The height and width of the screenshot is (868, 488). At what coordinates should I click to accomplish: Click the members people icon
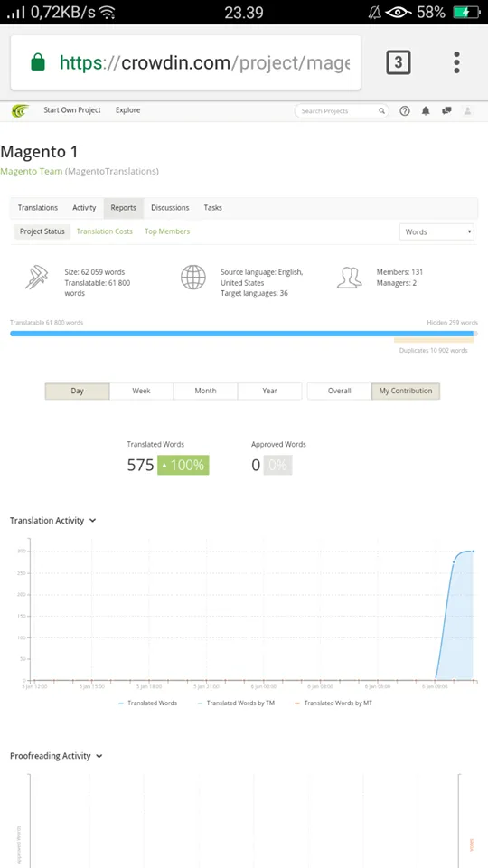pos(350,278)
